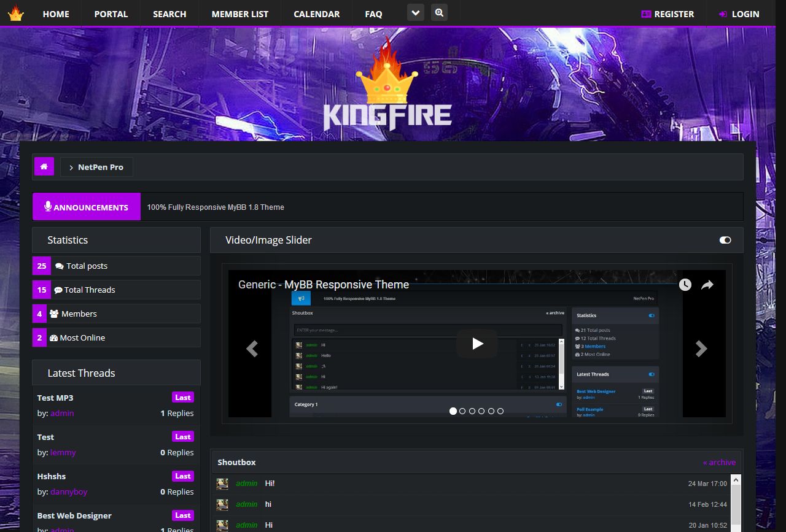
Task: Click the 14 Feb 12:44 timestamp
Action: pyautogui.click(x=707, y=504)
